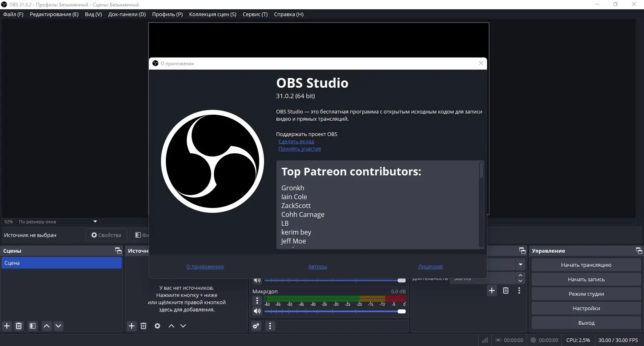
Task: Add a transition with the plus icon
Action: click(492, 290)
